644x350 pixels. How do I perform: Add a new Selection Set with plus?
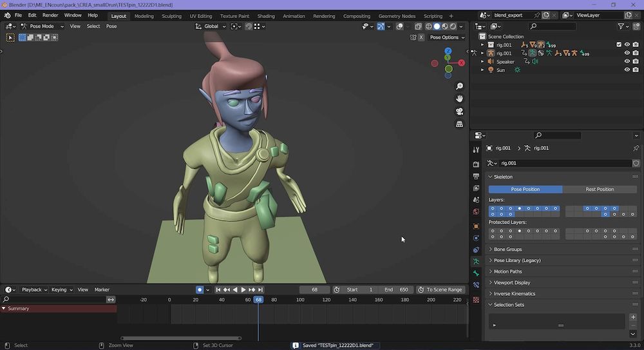633,317
